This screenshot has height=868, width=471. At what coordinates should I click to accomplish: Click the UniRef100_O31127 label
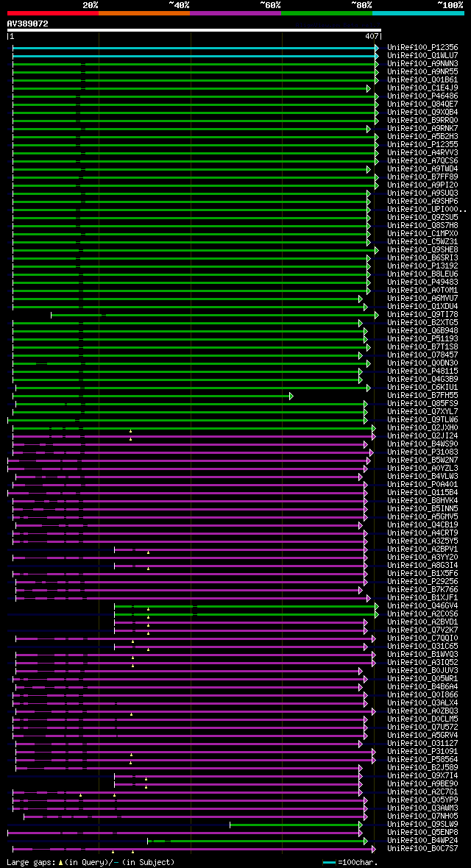[422, 744]
